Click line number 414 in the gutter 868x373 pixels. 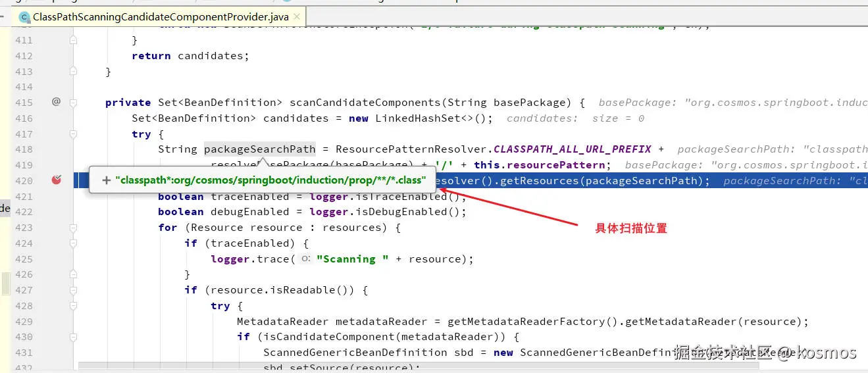[x=24, y=87]
